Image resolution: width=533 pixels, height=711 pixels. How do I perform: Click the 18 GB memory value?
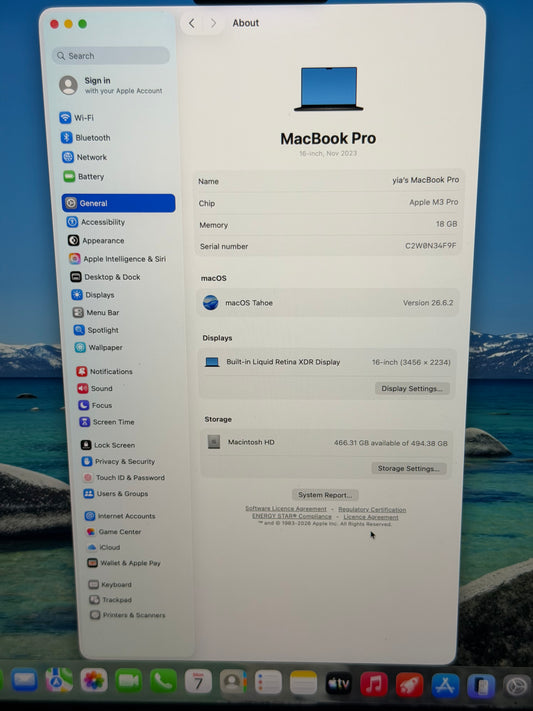point(446,224)
